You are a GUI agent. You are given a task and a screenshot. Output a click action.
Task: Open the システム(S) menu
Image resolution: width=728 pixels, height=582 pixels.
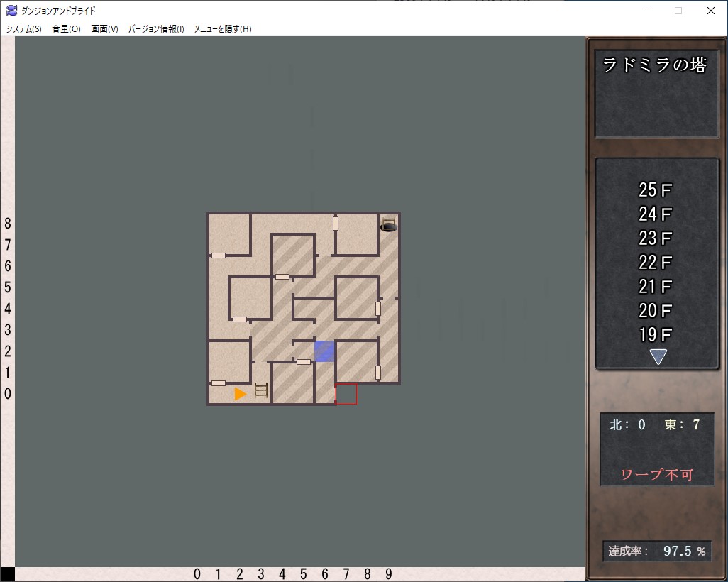23,29
